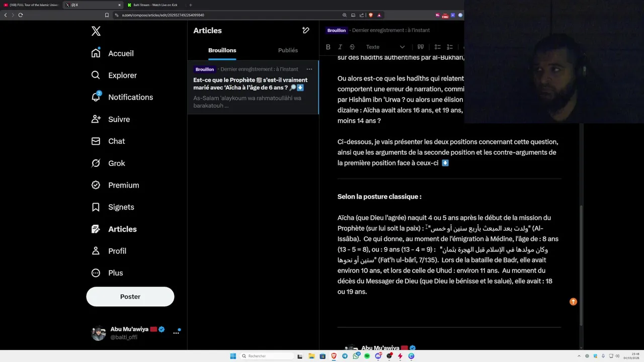Open Explorer search page
The width and height of the screenshot is (644, 362).
point(114,75)
